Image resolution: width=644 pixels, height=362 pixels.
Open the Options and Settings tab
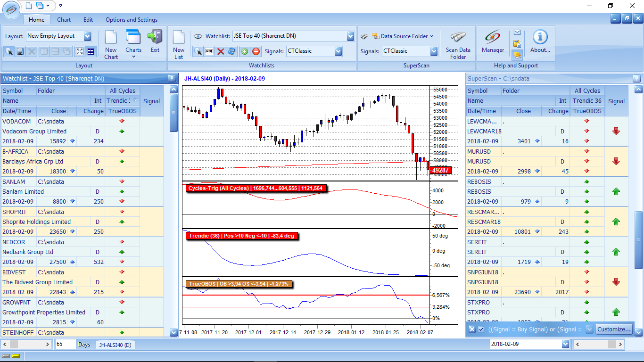(x=132, y=20)
